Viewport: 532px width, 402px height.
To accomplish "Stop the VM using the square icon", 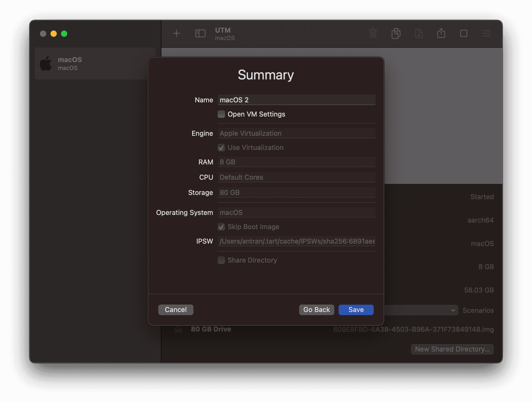I will point(464,33).
